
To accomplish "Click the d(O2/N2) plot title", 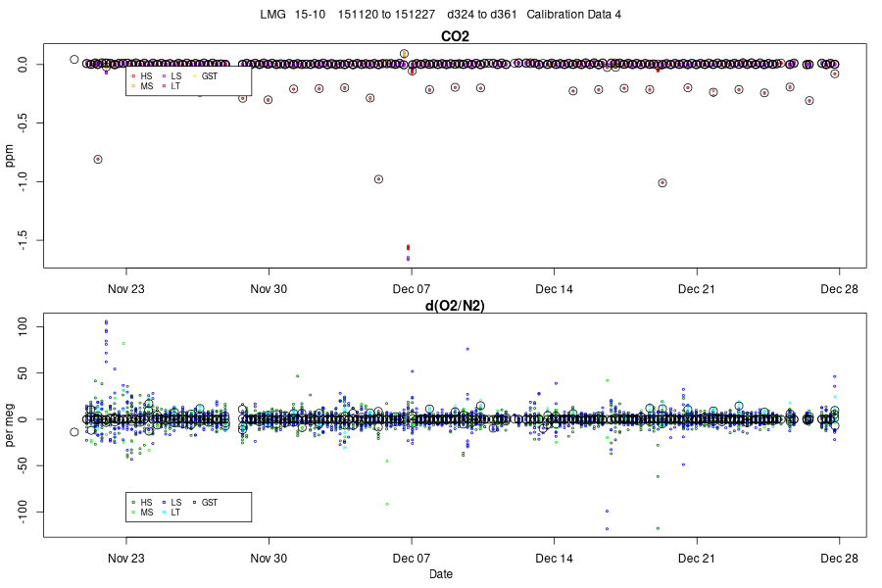I will 455,306.
